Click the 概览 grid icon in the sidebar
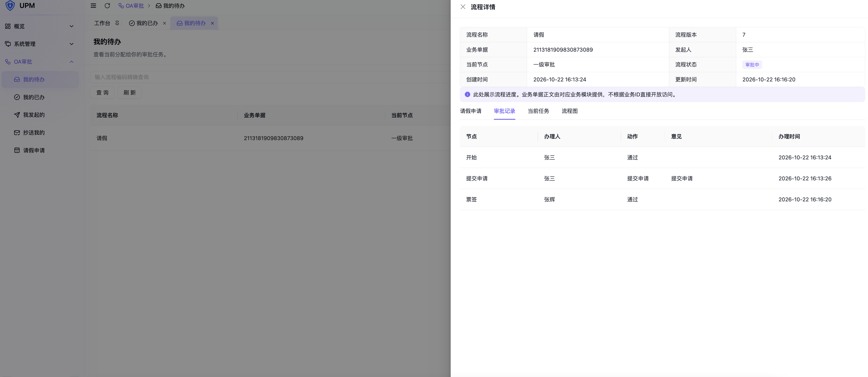The image size is (868, 377). [8, 26]
